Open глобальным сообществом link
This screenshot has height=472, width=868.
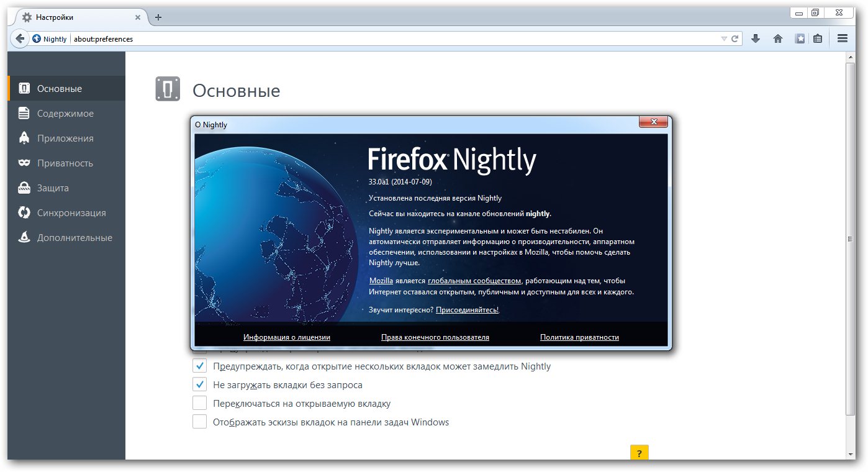474,281
